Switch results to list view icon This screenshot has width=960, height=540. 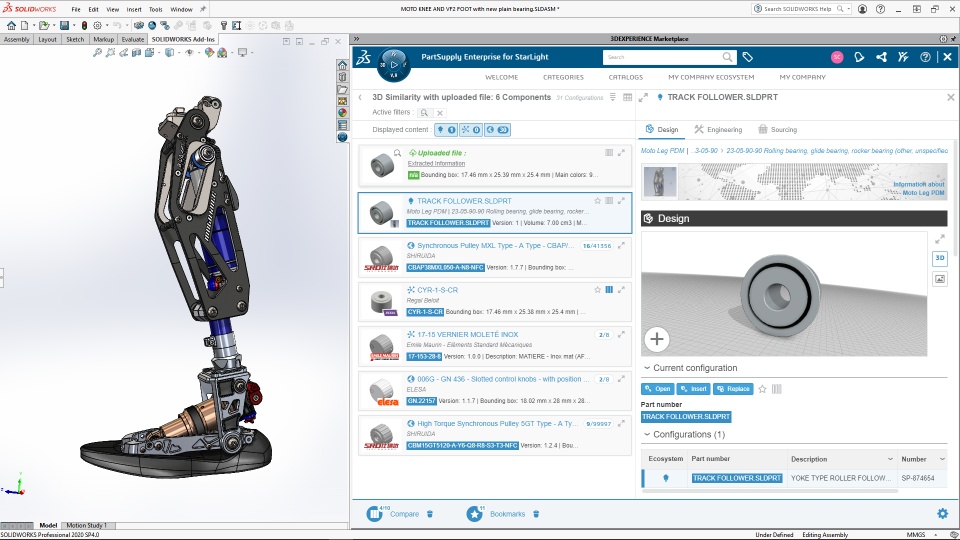[613, 97]
